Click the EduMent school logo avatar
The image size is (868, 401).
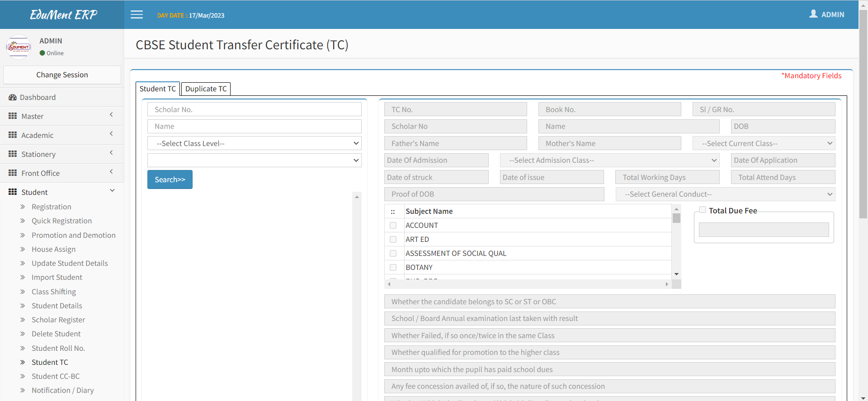pos(19,47)
